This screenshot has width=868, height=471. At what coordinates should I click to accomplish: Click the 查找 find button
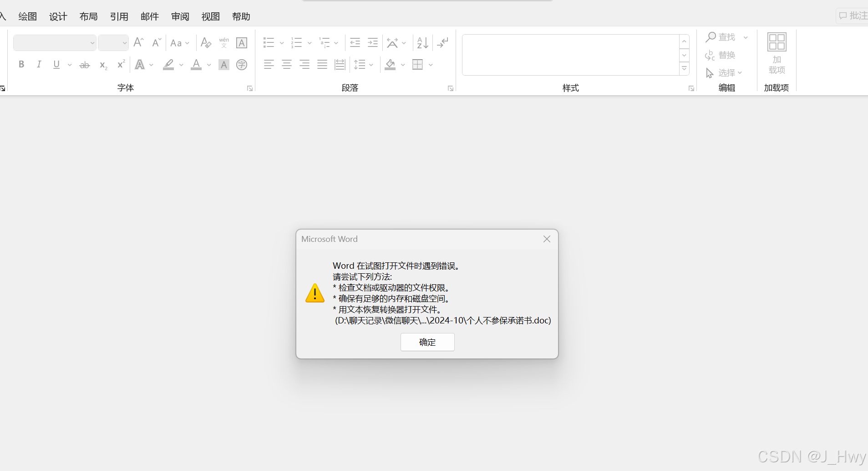[x=721, y=37]
